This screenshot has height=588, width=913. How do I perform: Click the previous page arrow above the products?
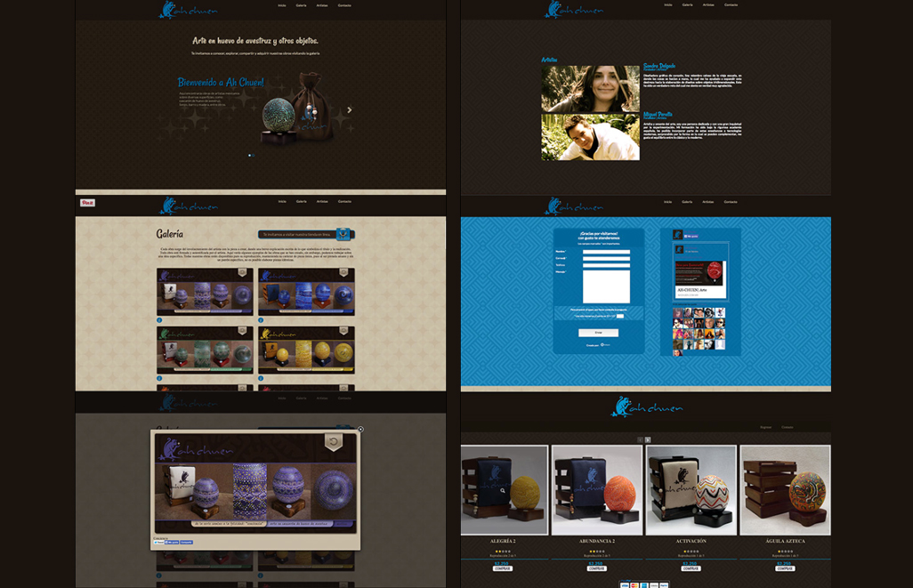(x=640, y=439)
